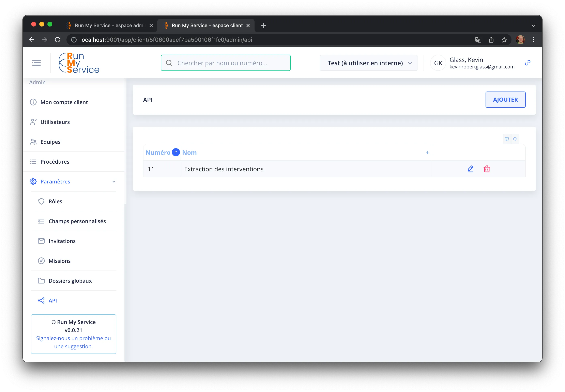The height and width of the screenshot is (392, 565).
Task: Click the AJOUTER button
Action: [505, 100]
